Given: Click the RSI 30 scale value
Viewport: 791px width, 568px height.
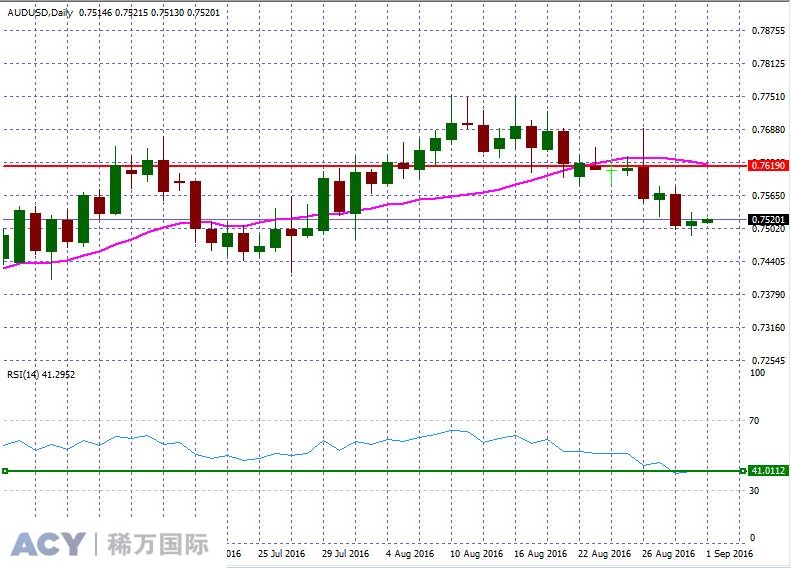Looking at the screenshot, I should [x=754, y=490].
